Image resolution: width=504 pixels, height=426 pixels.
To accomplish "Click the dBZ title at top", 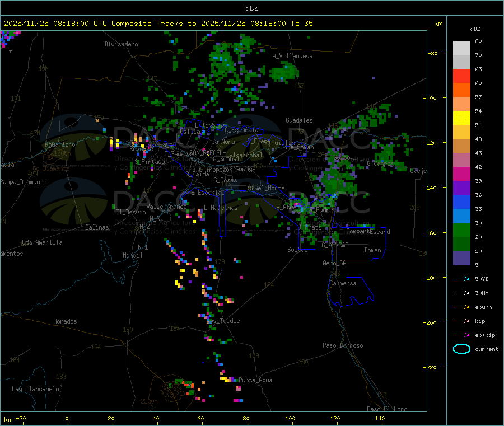I will [x=251, y=8].
